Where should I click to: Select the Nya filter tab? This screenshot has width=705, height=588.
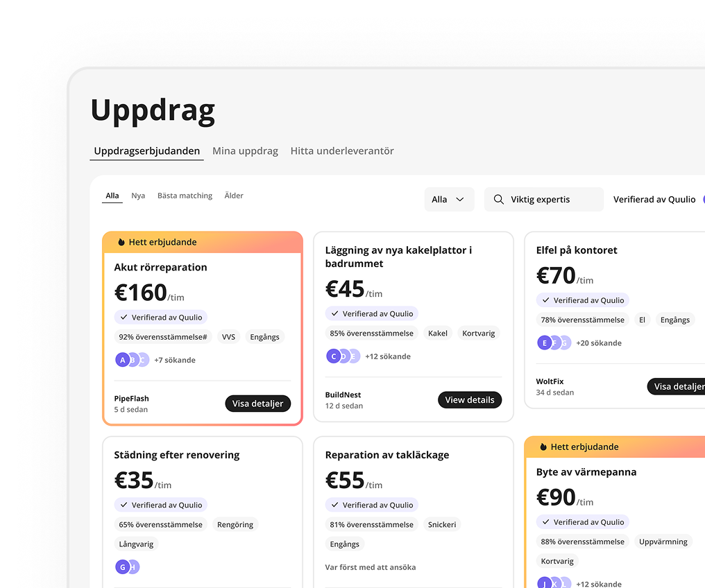click(x=138, y=196)
